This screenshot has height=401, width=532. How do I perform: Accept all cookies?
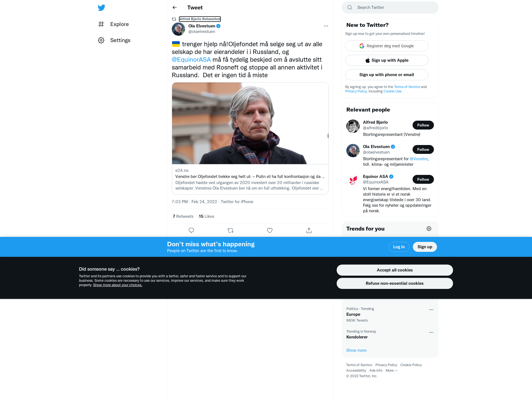[395, 270]
